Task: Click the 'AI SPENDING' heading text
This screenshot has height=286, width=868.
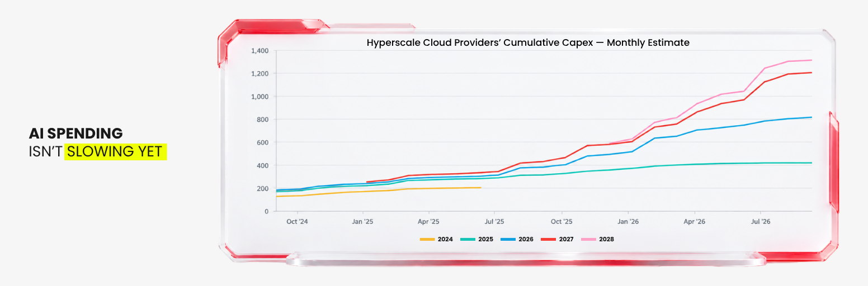Action: 76,134
